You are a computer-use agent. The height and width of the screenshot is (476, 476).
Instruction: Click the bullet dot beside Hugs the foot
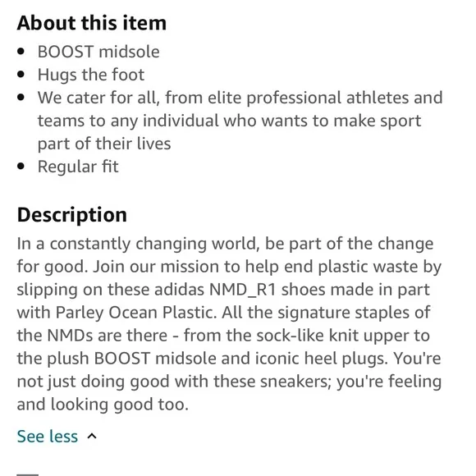coord(21,75)
